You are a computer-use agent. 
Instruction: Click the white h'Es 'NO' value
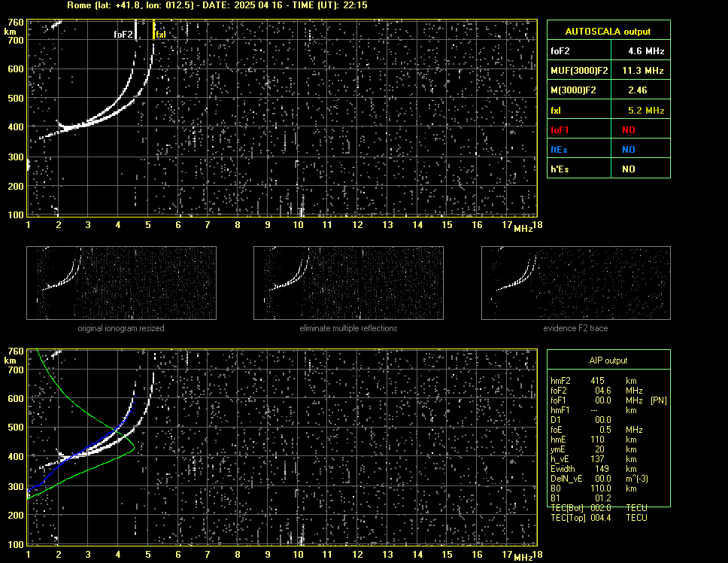coord(629,169)
